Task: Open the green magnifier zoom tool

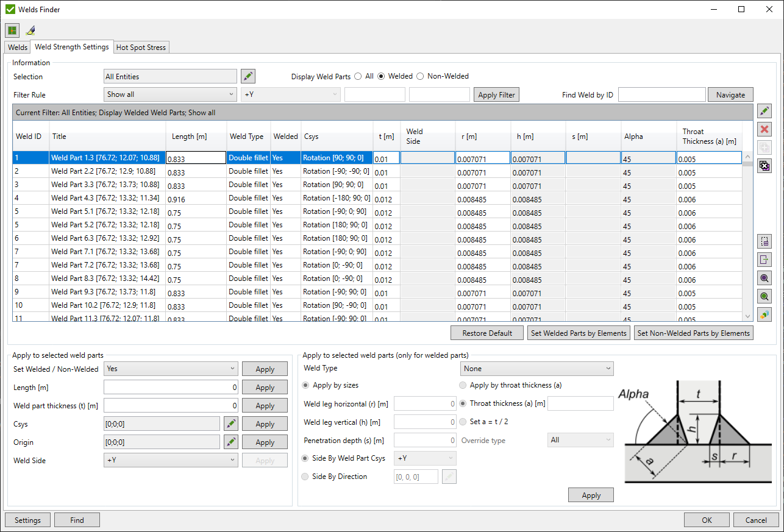Action: [x=764, y=296]
